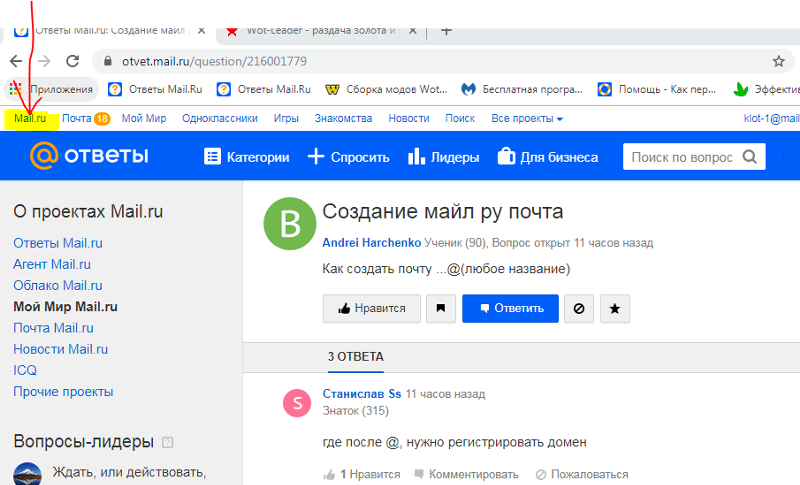The width and height of the screenshot is (800, 485).
Task: Open second Ответы Mail.Ru bookmark
Action: click(264, 89)
